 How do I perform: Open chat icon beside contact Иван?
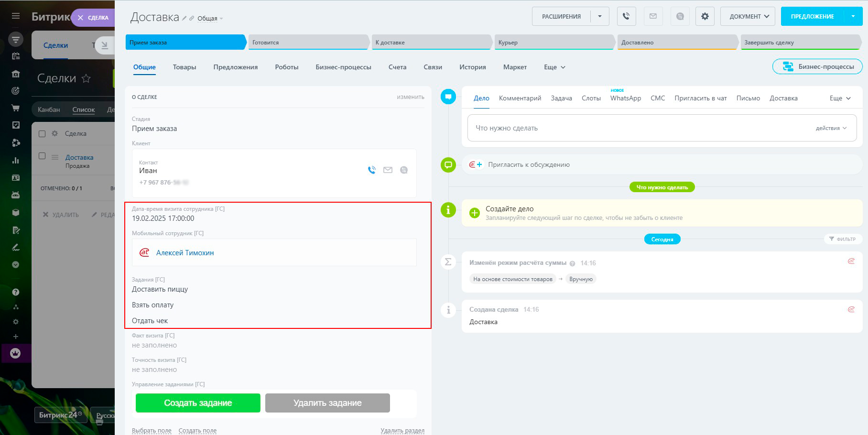pyautogui.click(x=404, y=170)
